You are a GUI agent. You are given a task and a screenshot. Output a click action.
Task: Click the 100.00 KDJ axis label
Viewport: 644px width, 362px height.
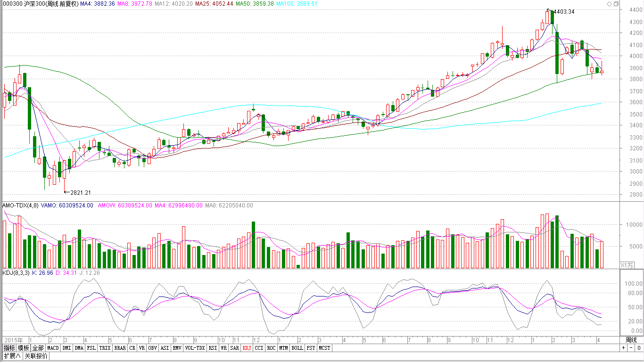pyautogui.click(x=634, y=284)
